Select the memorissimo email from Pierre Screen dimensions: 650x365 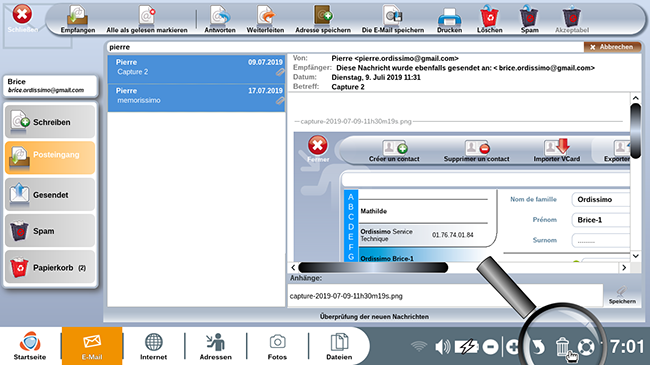tap(196, 98)
